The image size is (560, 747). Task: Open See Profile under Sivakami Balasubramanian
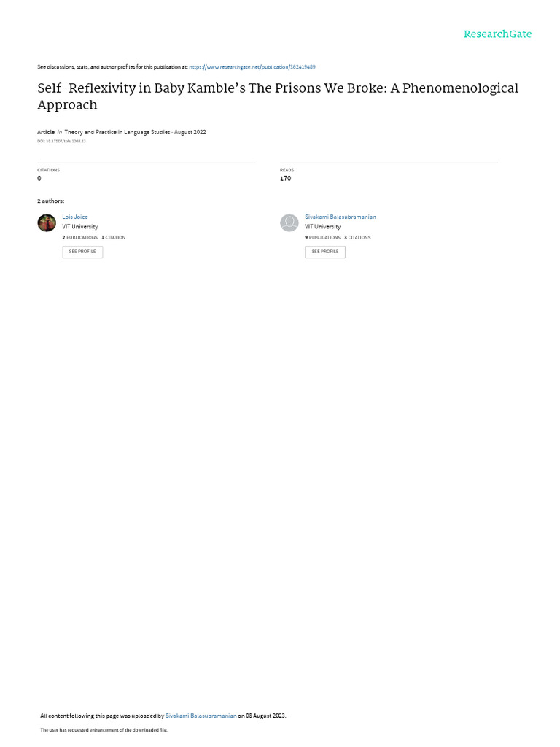(325, 252)
